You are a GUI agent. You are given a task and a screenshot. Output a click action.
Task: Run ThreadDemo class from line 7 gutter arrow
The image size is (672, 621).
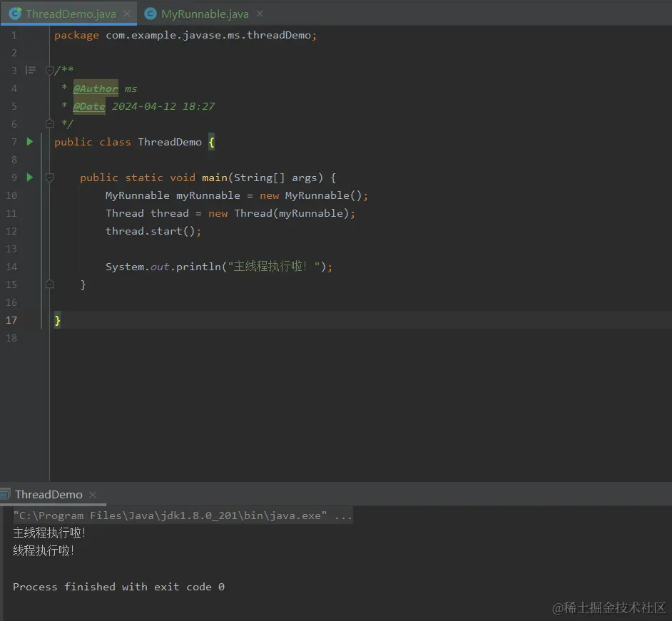29,141
